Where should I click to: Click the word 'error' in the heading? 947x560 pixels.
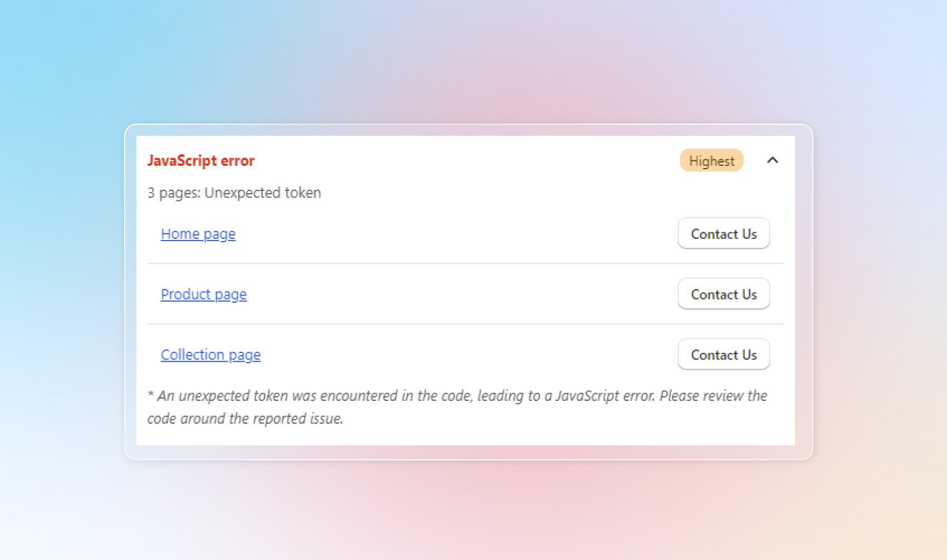tap(238, 161)
